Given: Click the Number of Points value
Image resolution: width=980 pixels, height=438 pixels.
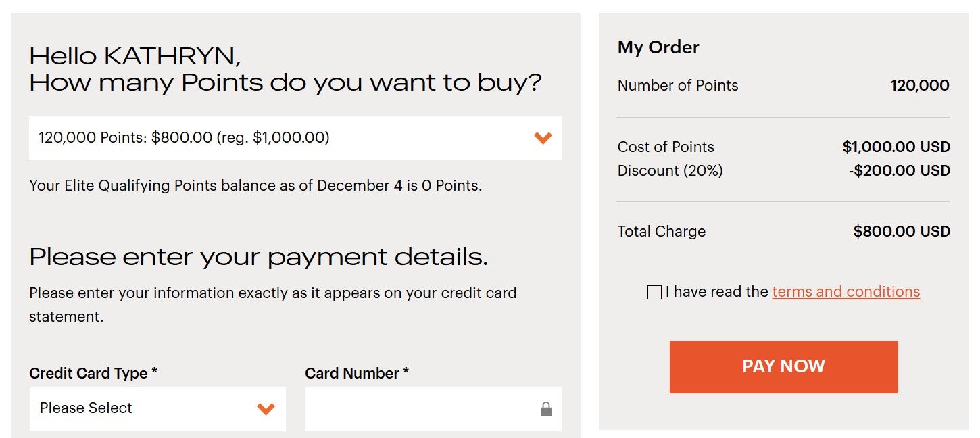Looking at the screenshot, I should pos(920,85).
